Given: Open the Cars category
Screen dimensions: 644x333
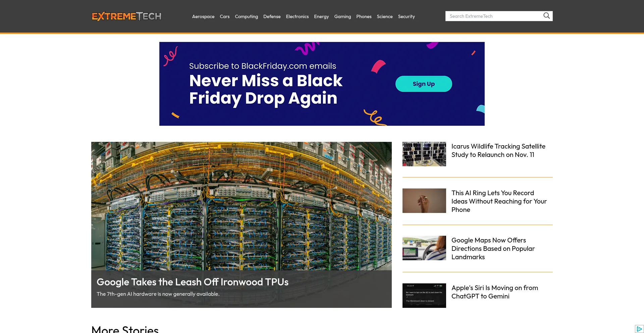Looking at the screenshot, I should (x=225, y=16).
